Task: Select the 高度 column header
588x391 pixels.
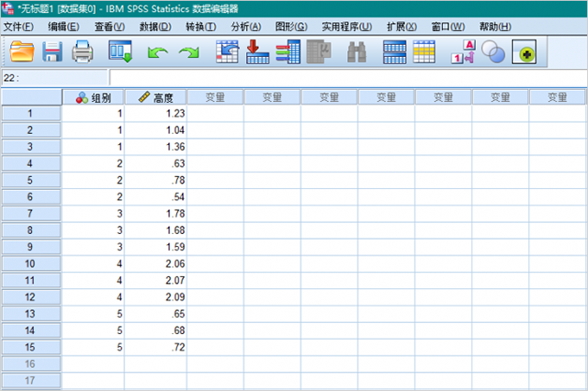Action: [x=155, y=97]
